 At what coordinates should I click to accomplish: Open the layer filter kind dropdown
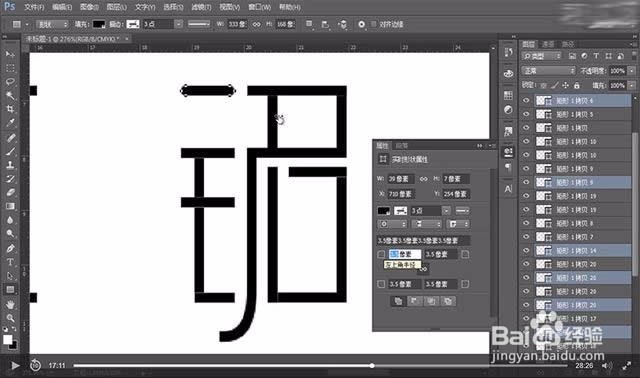(x=542, y=56)
